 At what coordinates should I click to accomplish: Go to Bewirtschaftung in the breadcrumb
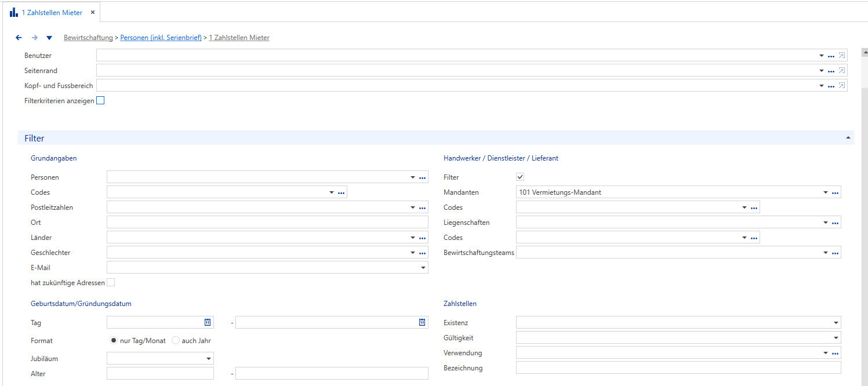point(88,38)
